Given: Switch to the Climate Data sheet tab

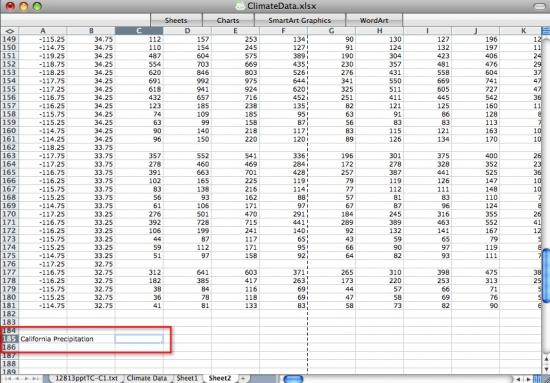Looking at the screenshot, I should pos(147,378).
